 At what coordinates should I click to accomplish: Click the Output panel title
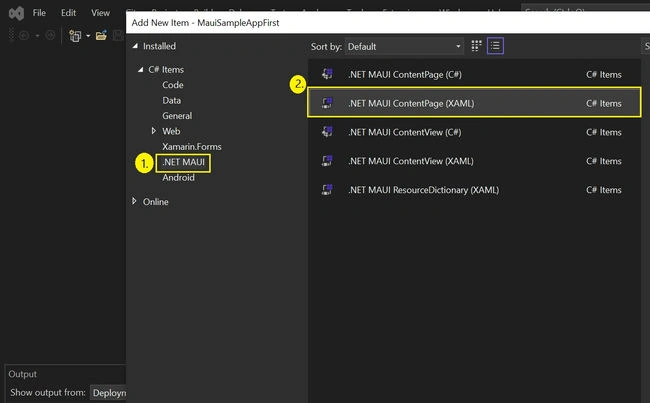pyautogui.click(x=22, y=374)
